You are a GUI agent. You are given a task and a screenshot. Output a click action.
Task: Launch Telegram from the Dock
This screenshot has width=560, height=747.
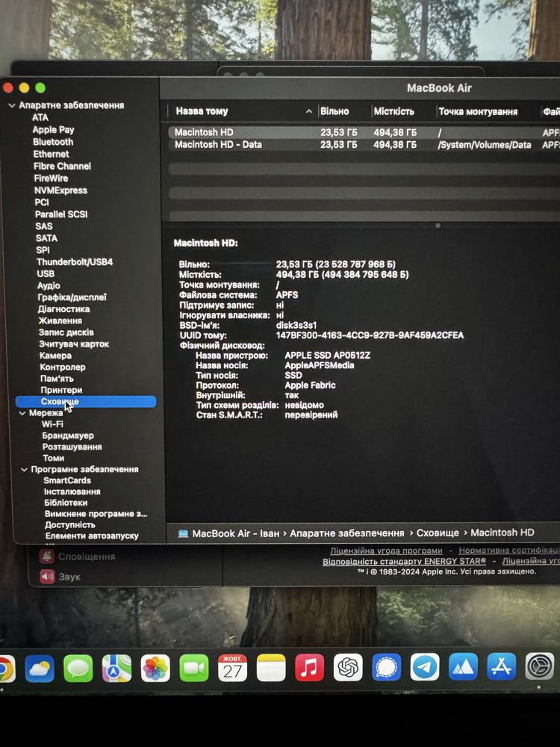coord(425,666)
